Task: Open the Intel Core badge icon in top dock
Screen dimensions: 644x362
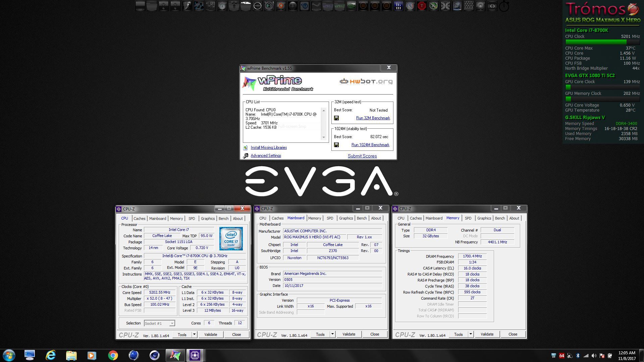Action: (457, 6)
